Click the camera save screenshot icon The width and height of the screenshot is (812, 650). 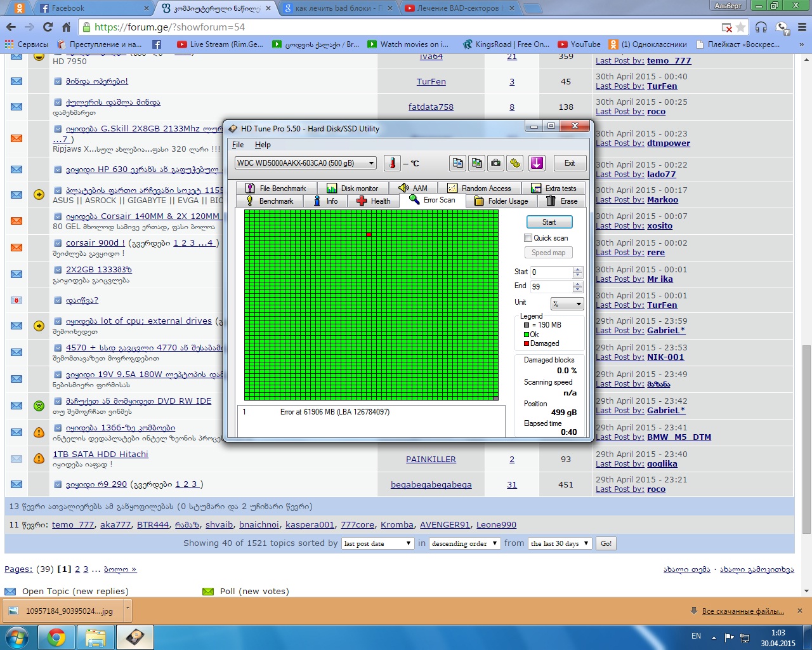click(x=495, y=163)
